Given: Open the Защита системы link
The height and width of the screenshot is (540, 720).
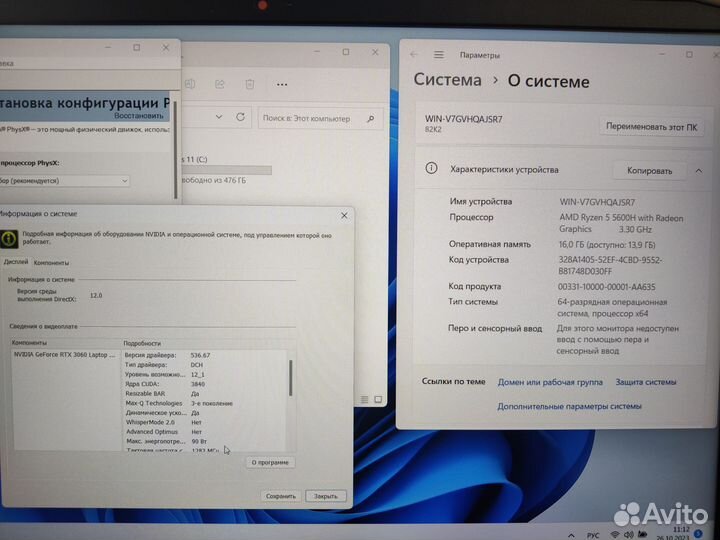Looking at the screenshot, I should tap(646, 382).
